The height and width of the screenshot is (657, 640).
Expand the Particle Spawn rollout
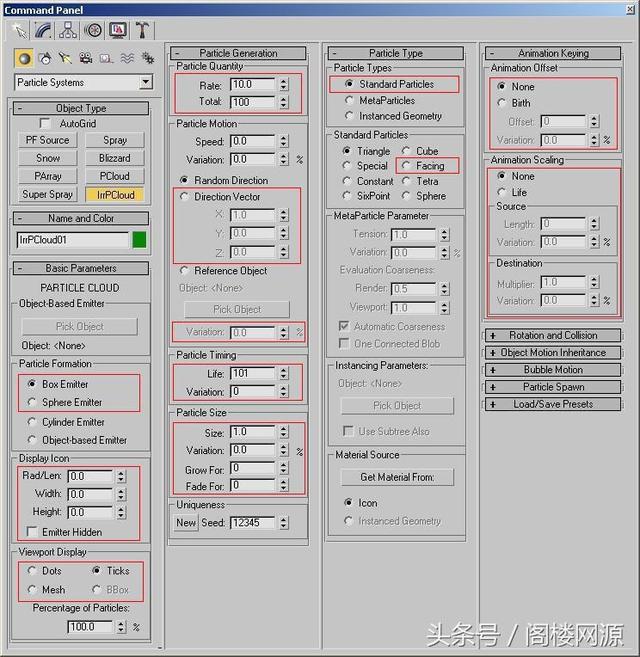point(553,387)
